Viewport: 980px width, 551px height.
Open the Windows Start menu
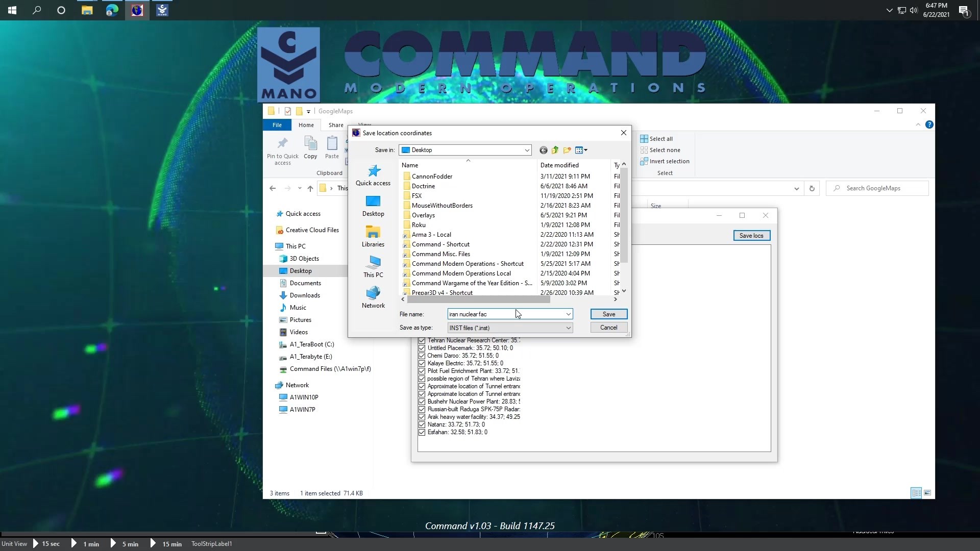(x=12, y=10)
